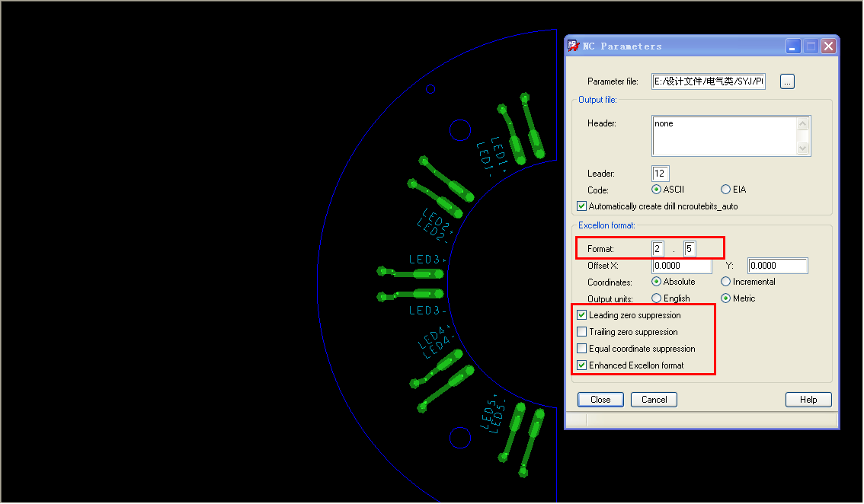Image resolution: width=864 pixels, height=504 pixels.
Task: Select Absolute coordinates radio button
Action: [656, 282]
